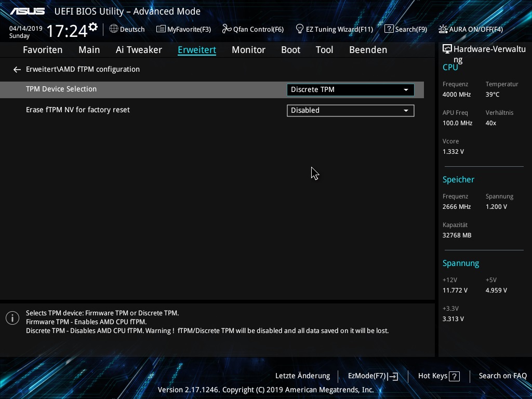Click Erweitert\AMD fTPM configuration breadcrumb

pos(83,69)
